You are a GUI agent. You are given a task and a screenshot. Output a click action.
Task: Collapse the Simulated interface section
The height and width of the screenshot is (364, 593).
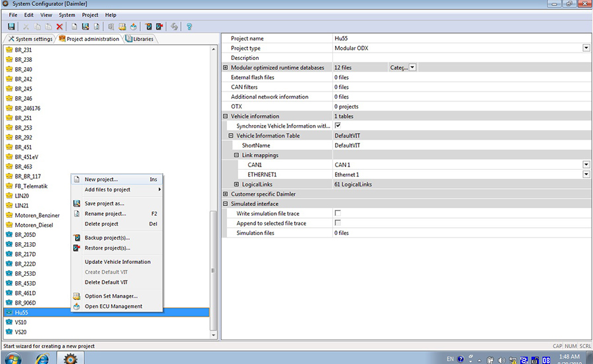225,203
